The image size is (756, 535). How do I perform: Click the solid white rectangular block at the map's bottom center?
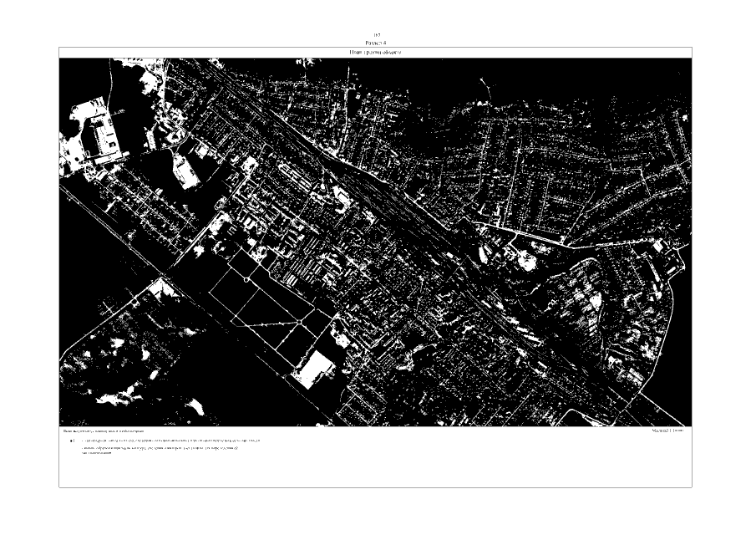(314, 369)
